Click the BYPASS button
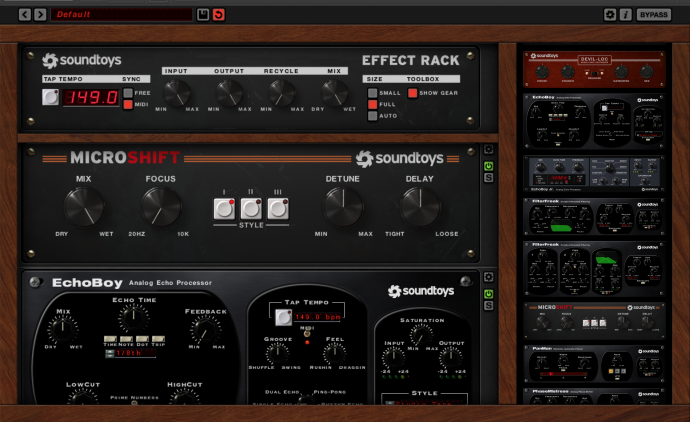 [x=653, y=15]
